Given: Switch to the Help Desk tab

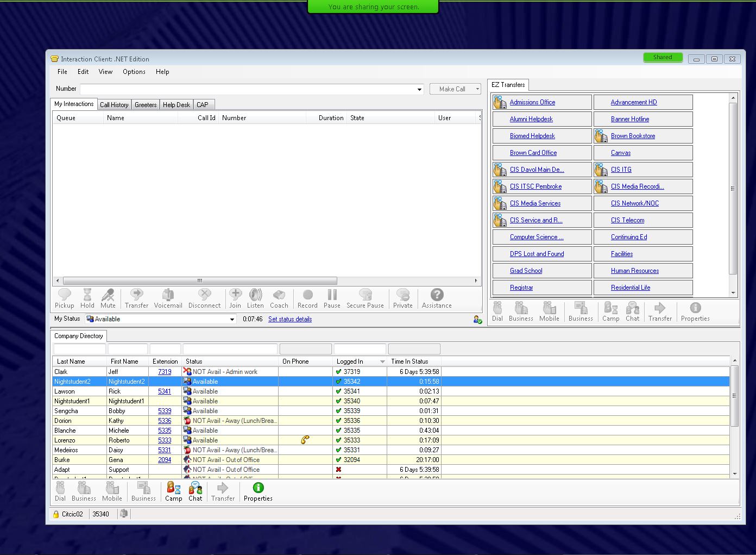Looking at the screenshot, I should (x=177, y=105).
